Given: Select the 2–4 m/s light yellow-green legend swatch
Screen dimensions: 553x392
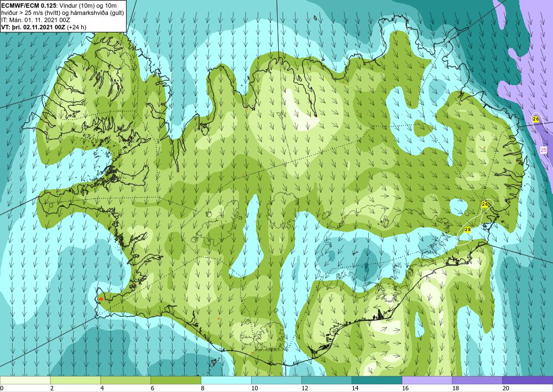Looking at the screenshot, I should [75, 380].
